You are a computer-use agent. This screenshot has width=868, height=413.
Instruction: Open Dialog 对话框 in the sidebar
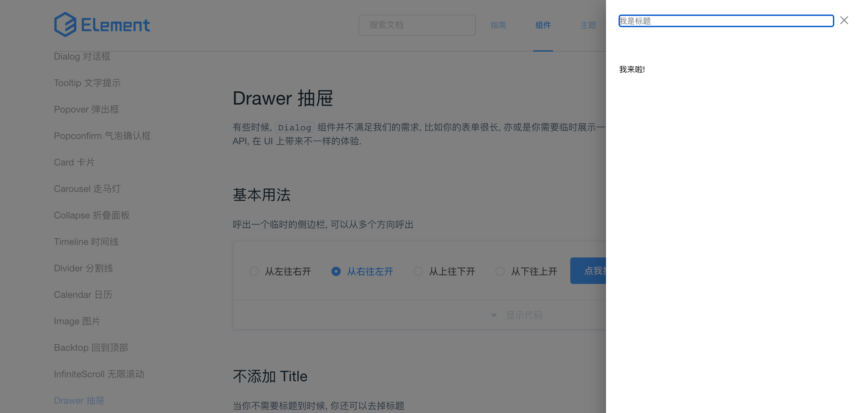point(82,56)
